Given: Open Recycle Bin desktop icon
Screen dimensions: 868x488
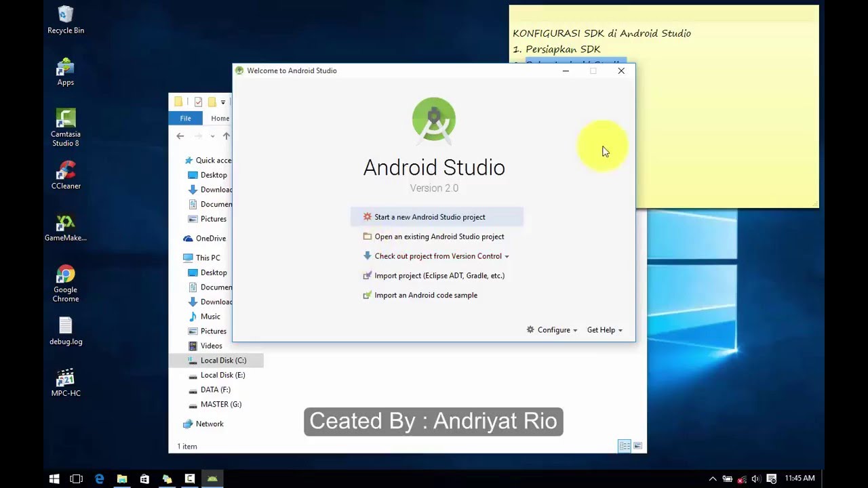Looking at the screenshot, I should pos(66,20).
